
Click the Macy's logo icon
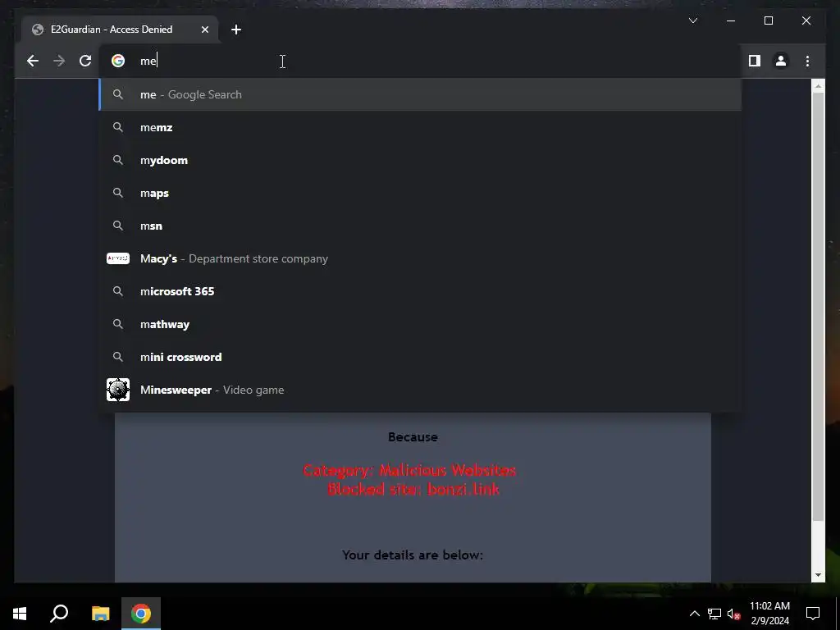[x=118, y=258]
